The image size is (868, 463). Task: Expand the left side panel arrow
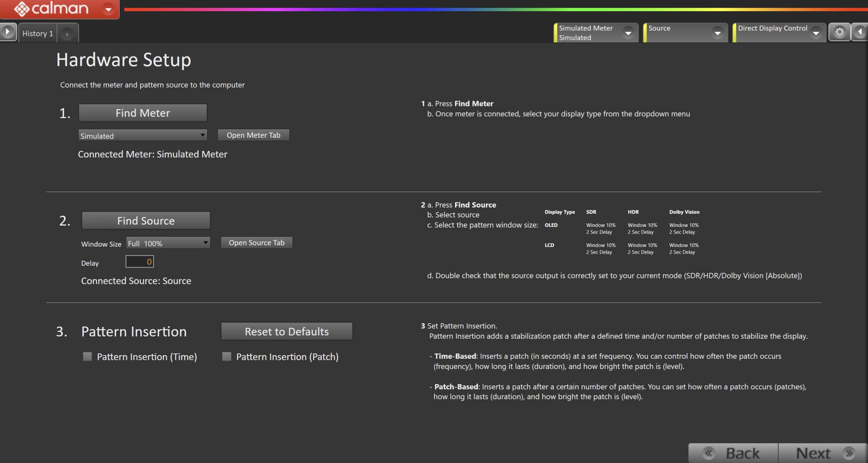pos(7,32)
